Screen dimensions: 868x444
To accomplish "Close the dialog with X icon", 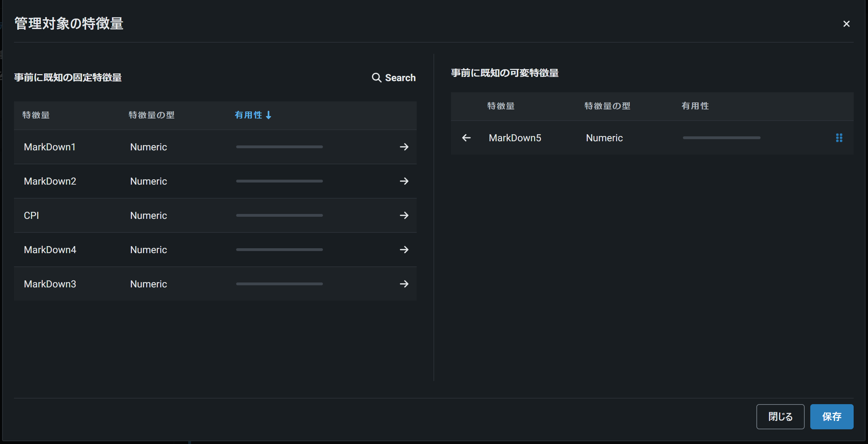I will [846, 24].
